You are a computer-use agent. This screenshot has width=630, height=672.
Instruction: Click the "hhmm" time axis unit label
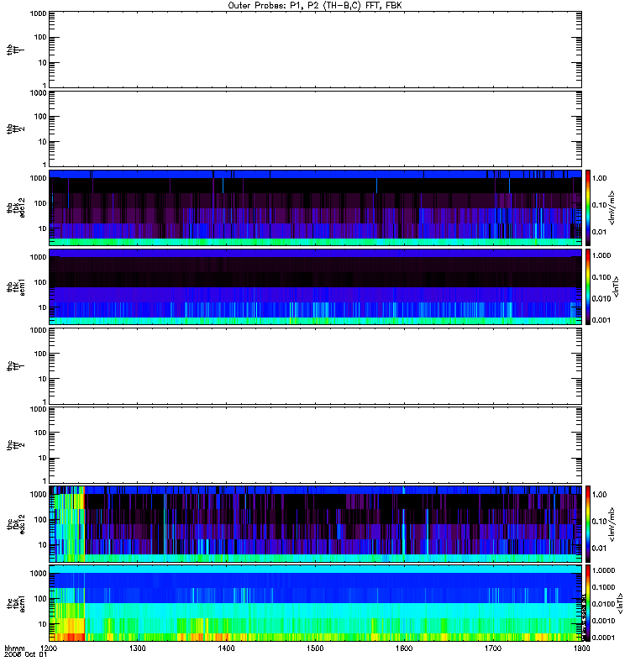point(14,648)
